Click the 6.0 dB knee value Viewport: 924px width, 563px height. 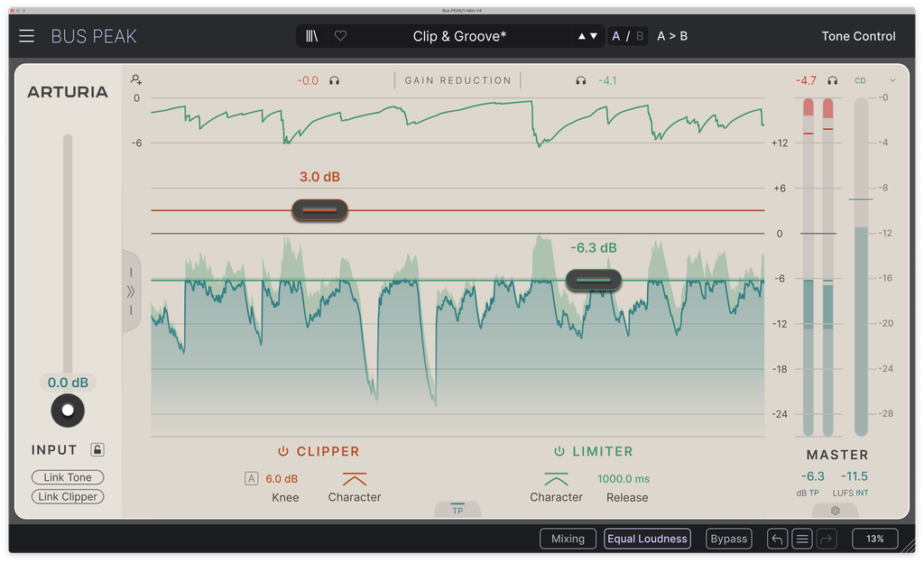coord(282,479)
